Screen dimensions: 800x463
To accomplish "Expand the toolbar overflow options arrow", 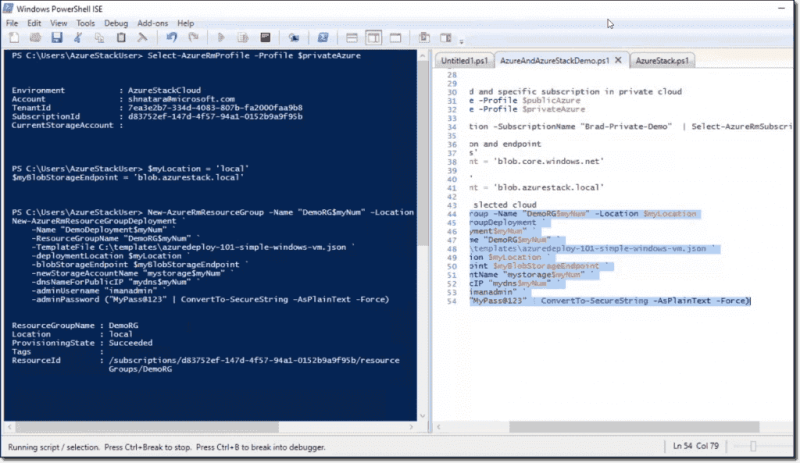I will point(461,41).
